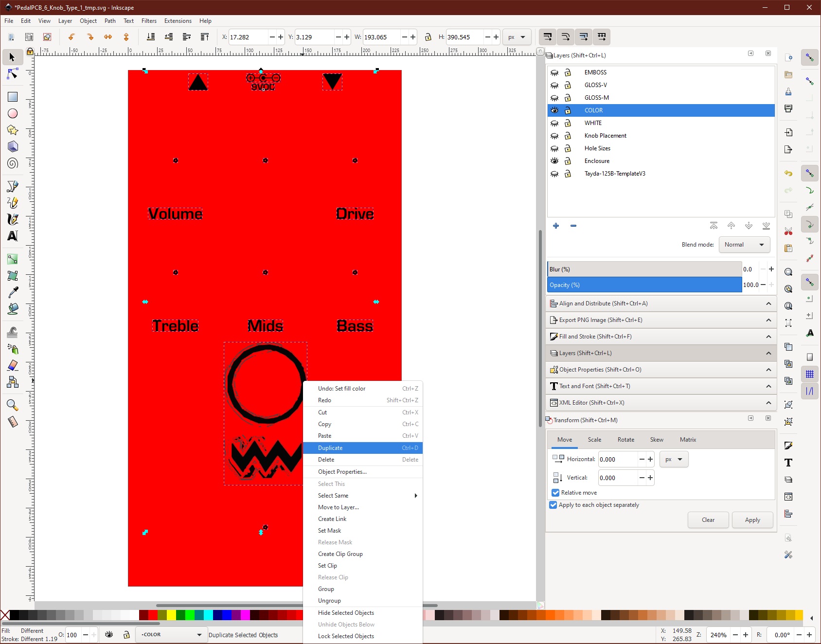Select the Eraser tool

tap(12, 365)
